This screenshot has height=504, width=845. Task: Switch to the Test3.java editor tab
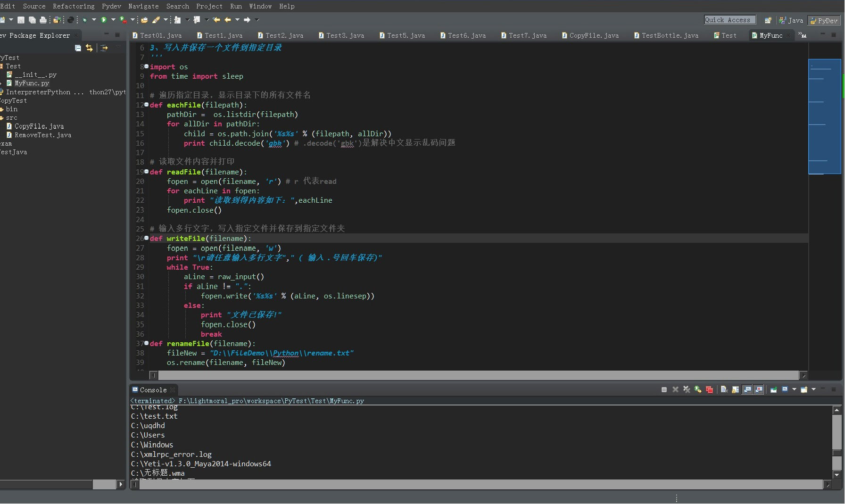click(341, 35)
